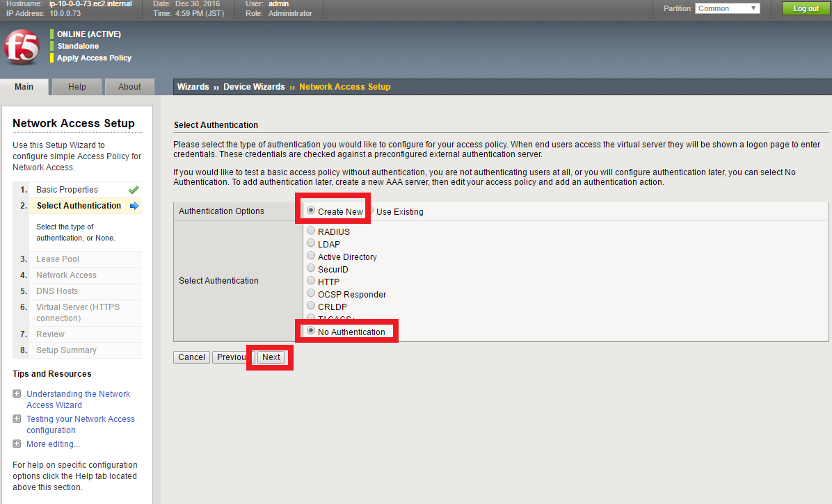Viewport: 832px width, 504px height.
Task: Select the Create New radio button
Action: 311,211
